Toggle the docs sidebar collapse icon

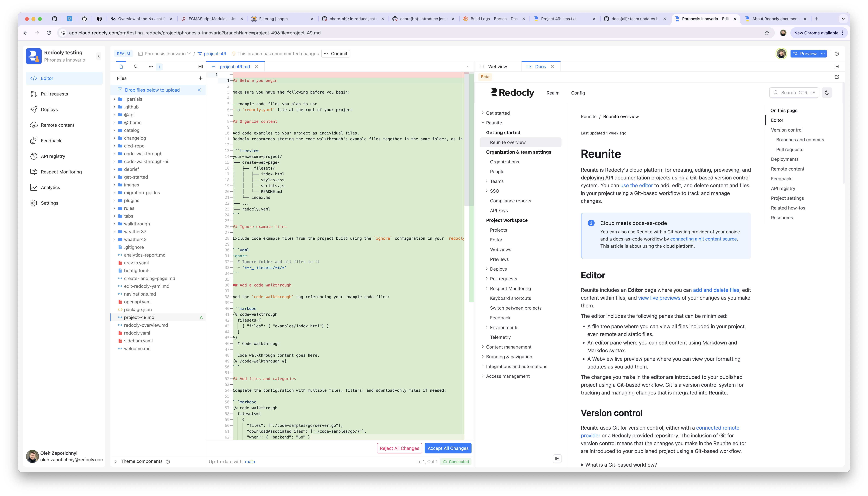pos(557,459)
